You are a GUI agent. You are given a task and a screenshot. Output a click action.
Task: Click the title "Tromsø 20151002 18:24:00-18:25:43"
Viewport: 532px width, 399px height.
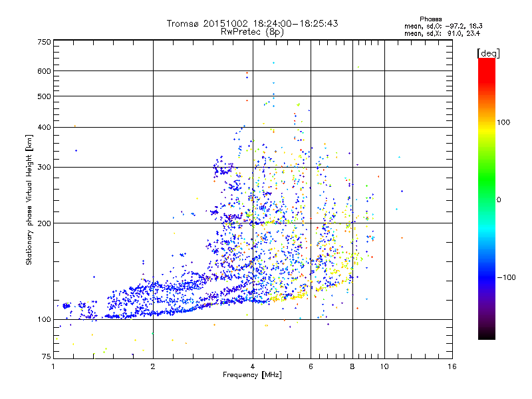(252, 23)
